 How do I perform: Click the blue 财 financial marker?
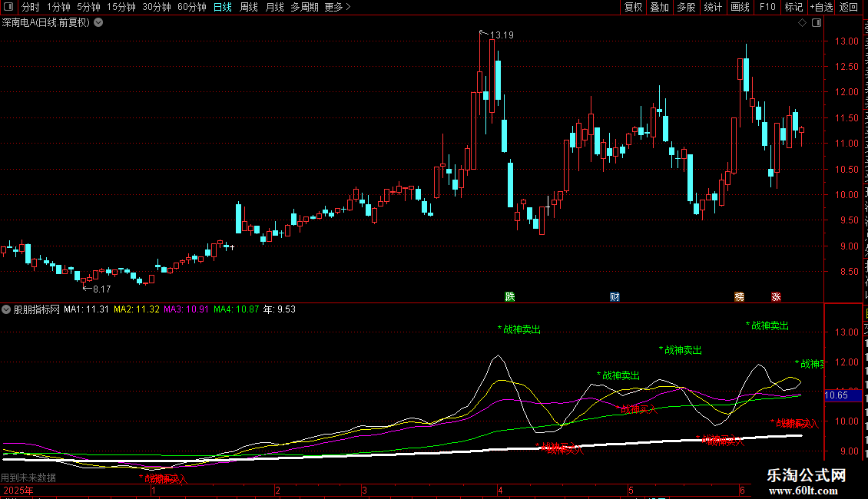click(x=615, y=296)
